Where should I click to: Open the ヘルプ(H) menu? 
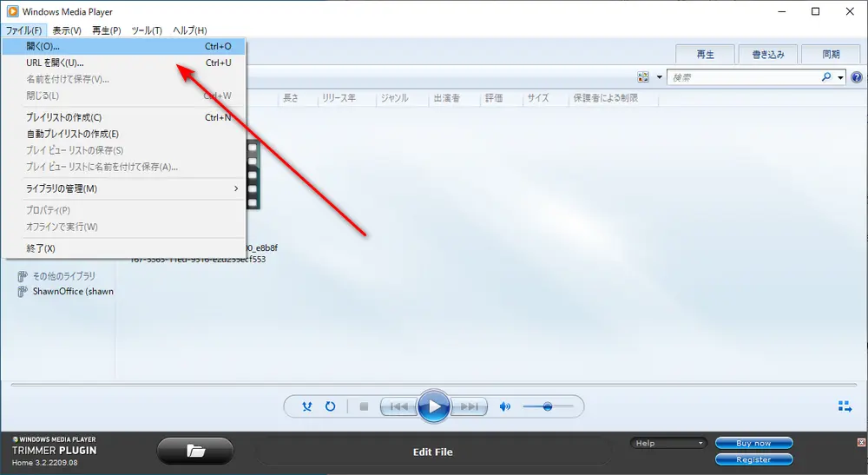click(190, 30)
